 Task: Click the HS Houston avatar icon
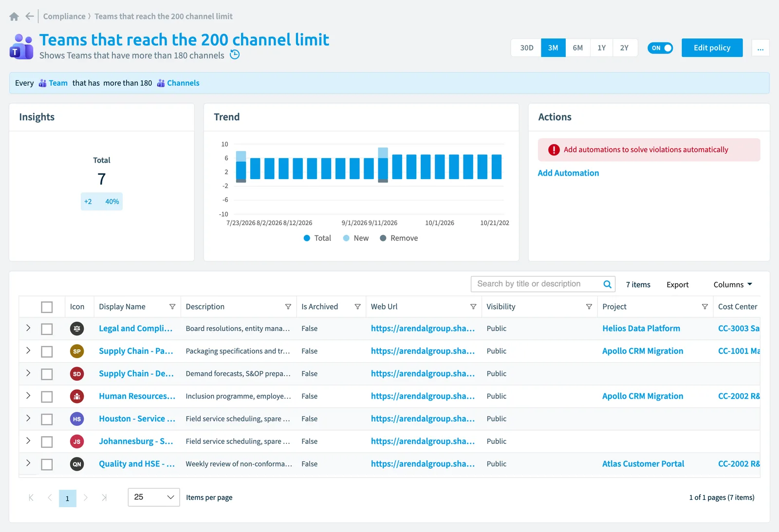(x=77, y=419)
